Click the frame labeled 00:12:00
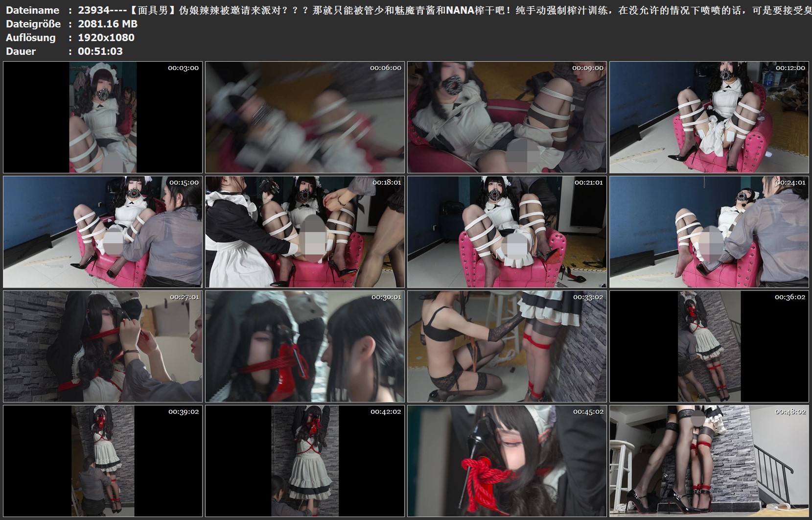Viewport: 812px width, 520px height. point(709,117)
